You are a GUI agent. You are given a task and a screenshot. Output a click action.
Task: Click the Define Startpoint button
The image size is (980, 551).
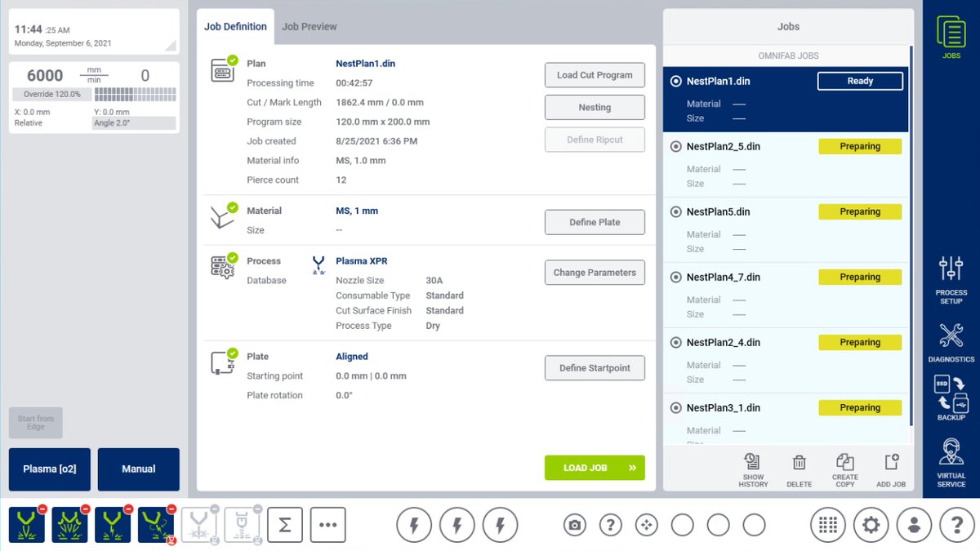click(x=595, y=368)
